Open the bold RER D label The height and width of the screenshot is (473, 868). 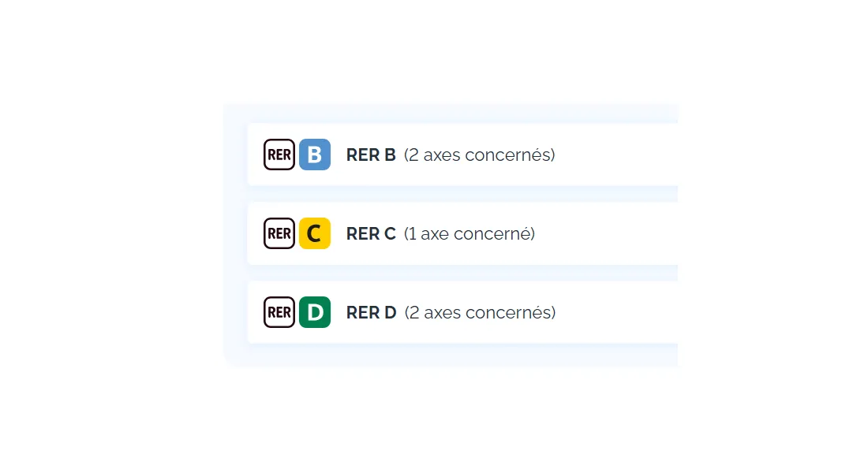pyautogui.click(x=371, y=312)
